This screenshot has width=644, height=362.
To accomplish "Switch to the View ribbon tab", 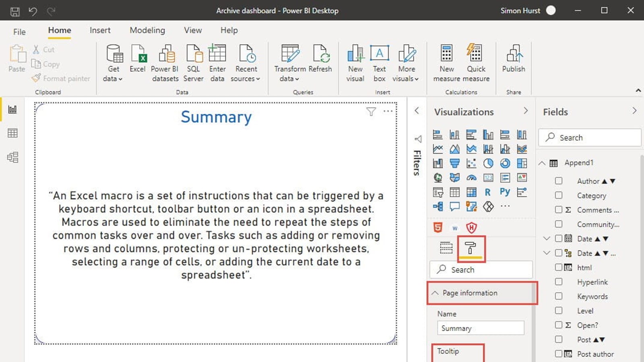I will click(193, 31).
